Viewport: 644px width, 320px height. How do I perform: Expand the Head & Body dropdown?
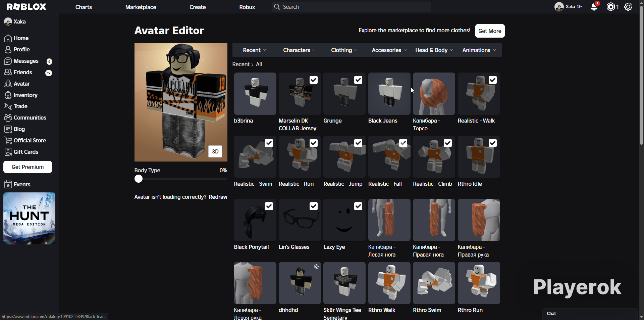[x=434, y=50]
